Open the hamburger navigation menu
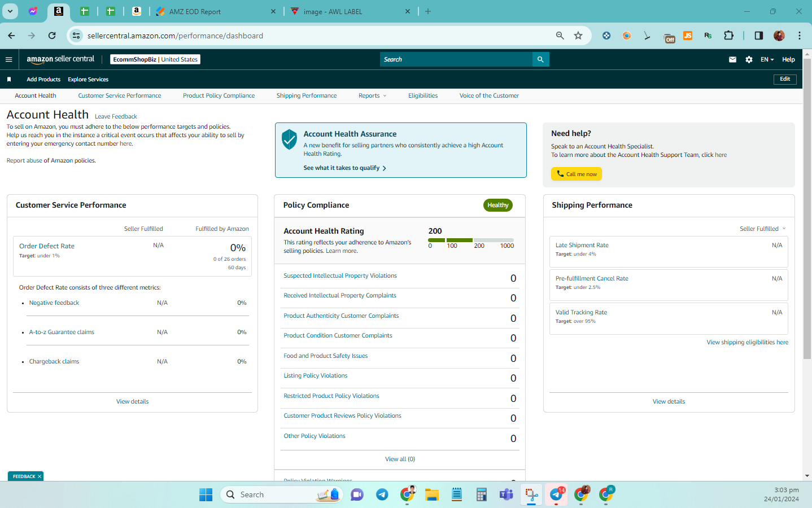This screenshot has width=812, height=508. point(8,59)
